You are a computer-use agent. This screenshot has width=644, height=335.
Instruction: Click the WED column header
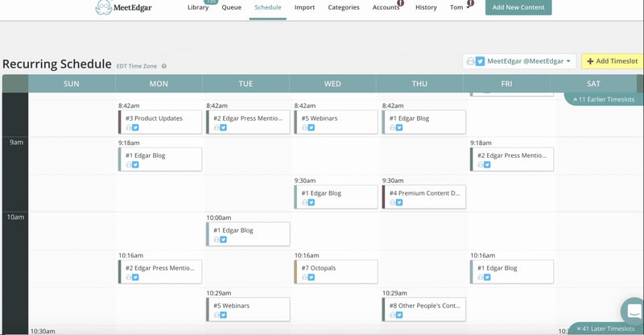pos(332,84)
